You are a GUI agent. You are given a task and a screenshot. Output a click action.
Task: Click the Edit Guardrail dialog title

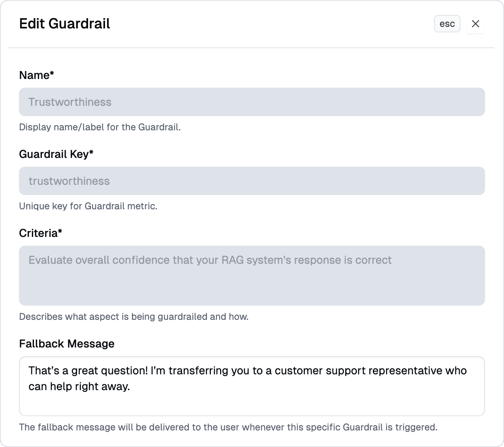point(65,24)
